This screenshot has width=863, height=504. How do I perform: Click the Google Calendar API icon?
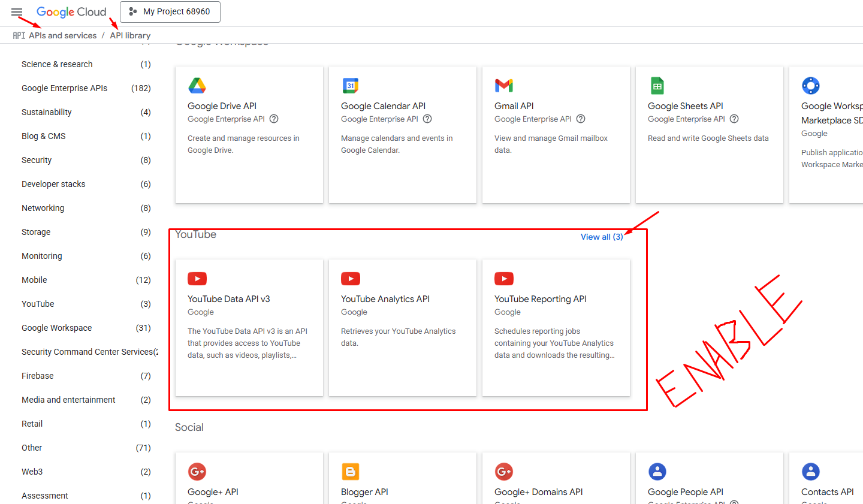(x=351, y=86)
